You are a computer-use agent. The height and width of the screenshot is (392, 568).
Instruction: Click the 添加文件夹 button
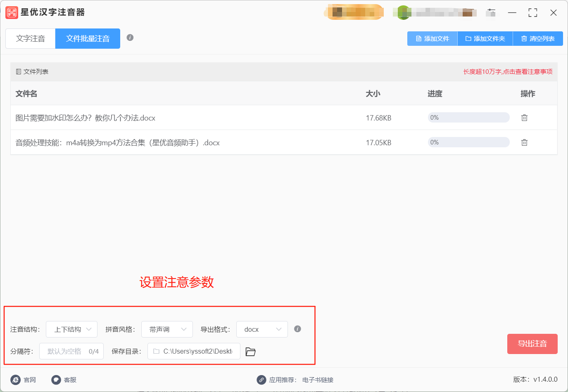pos(485,39)
